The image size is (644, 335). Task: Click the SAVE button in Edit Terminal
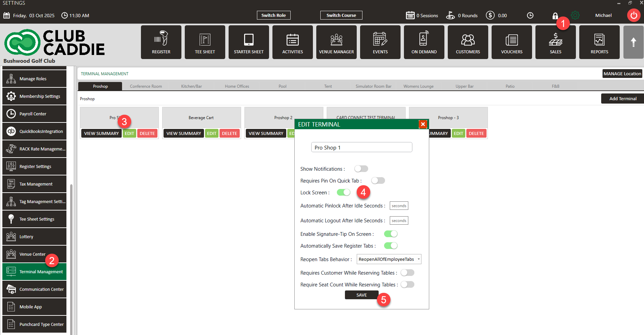pos(362,295)
